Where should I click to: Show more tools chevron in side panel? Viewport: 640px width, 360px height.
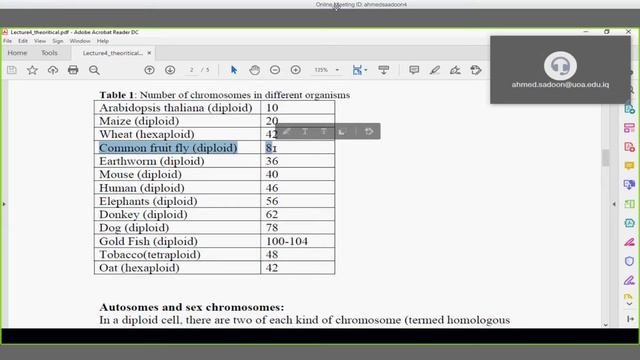[629, 304]
